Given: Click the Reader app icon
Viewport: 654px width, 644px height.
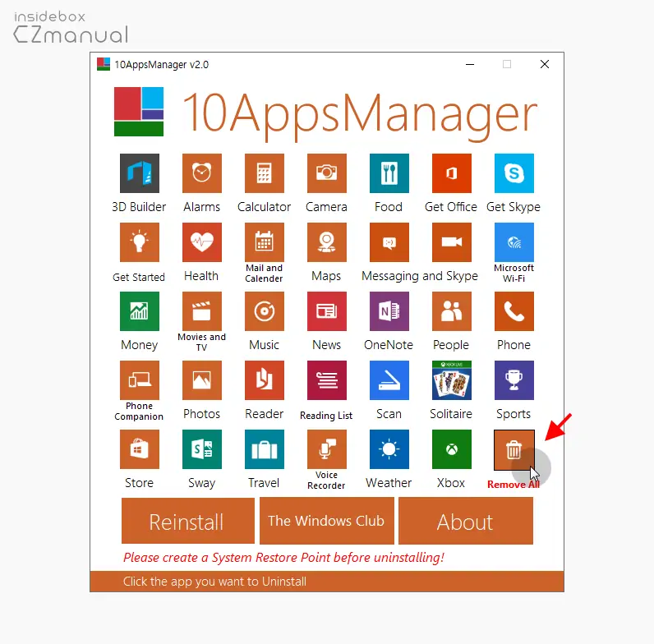Looking at the screenshot, I should pyautogui.click(x=265, y=380).
